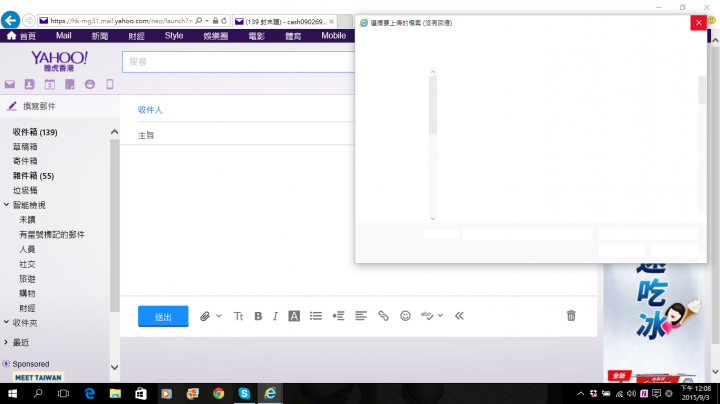Click the browser forward arrow button

click(x=28, y=21)
